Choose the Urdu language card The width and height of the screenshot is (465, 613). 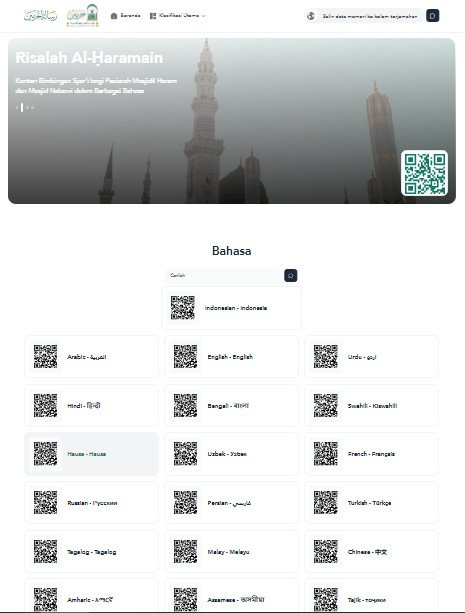372,357
